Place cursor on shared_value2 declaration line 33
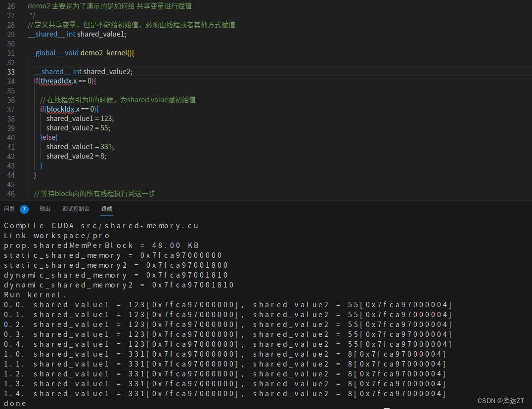The height and width of the screenshot is (409, 532). 108,72
